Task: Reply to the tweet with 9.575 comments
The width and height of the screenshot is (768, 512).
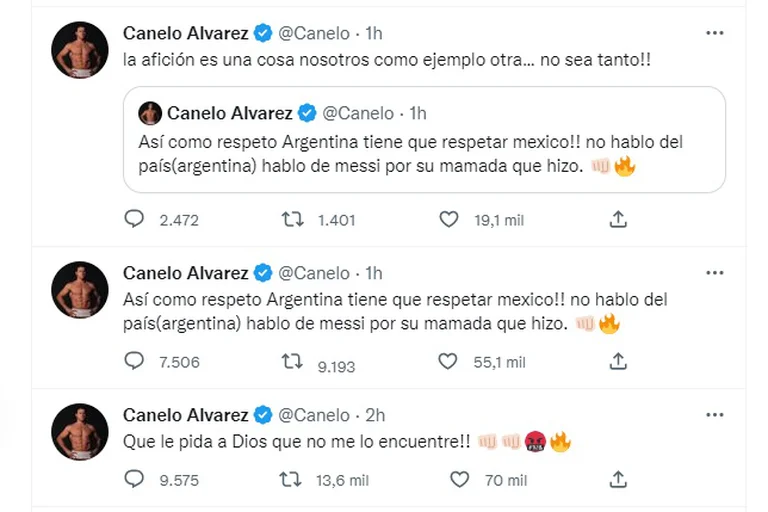Action: pos(134,479)
